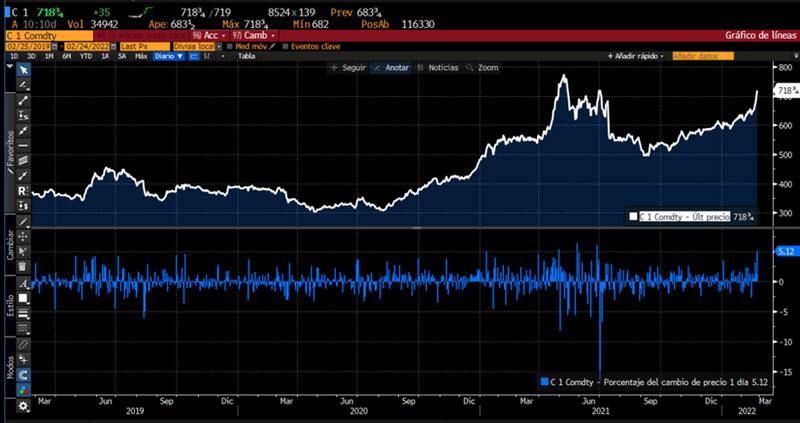Viewport: 800px width, 423px height.
Task: Select the magnet snap mode icon
Action: tap(23, 375)
